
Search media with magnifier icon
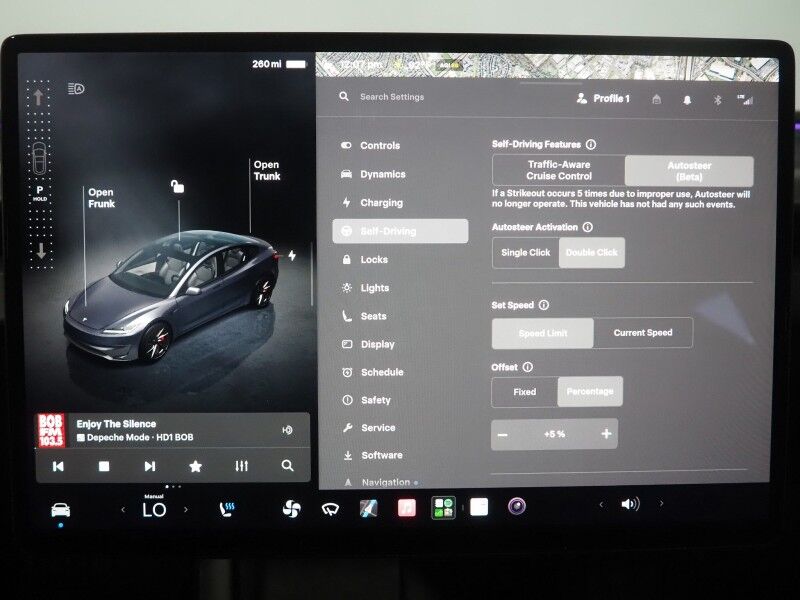click(x=287, y=466)
